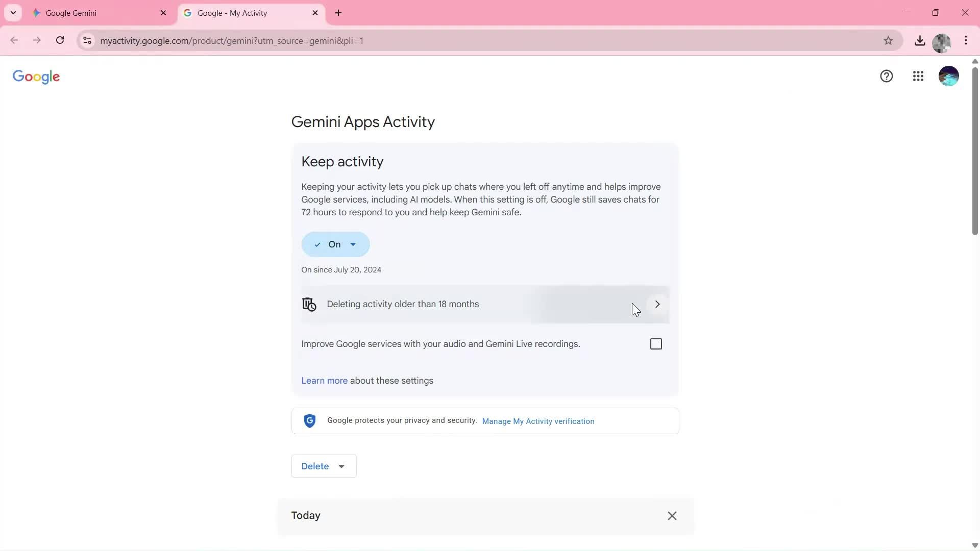The width and height of the screenshot is (980, 551).
Task: Enable audio and Gemini Live recordings
Action: point(655,344)
